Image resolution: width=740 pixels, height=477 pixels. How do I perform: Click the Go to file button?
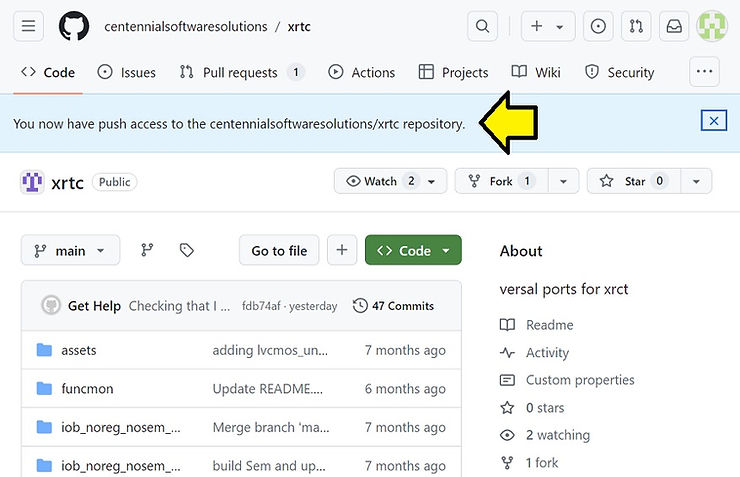point(279,250)
